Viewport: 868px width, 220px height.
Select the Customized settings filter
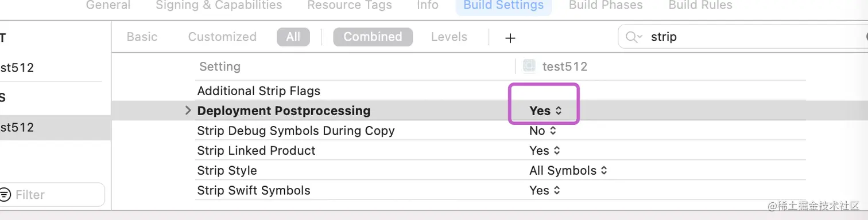tap(222, 37)
